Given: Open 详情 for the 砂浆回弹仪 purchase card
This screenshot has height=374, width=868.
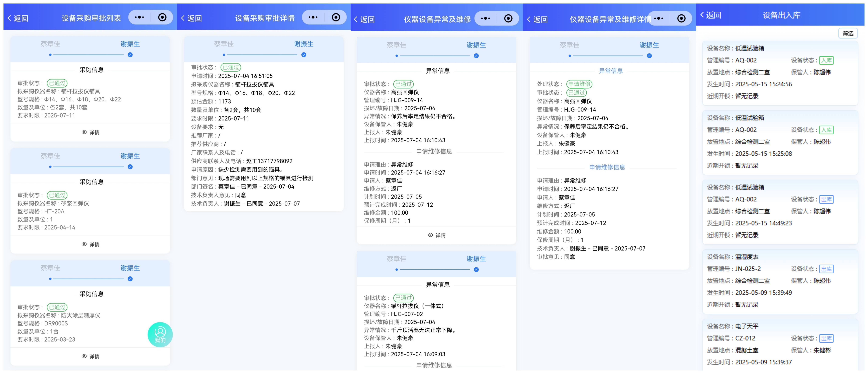Looking at the screenshot, I should tap(90, 244).
